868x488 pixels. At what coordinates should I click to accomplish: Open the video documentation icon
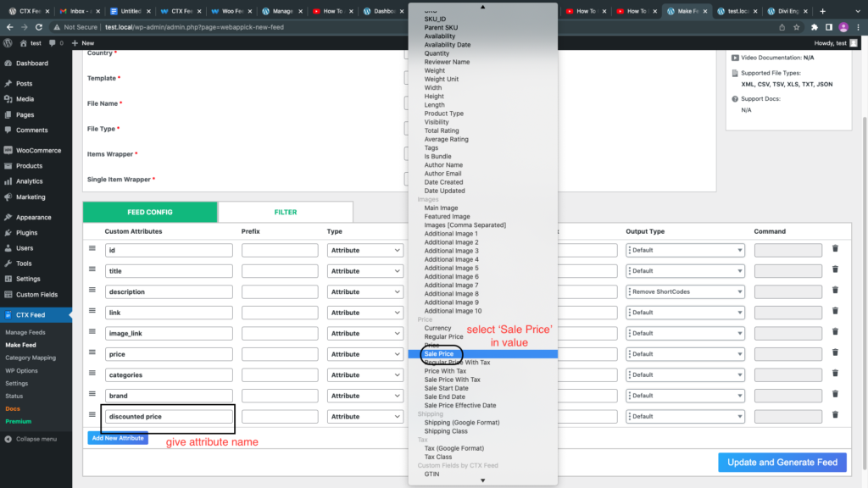tap(735, 58)
